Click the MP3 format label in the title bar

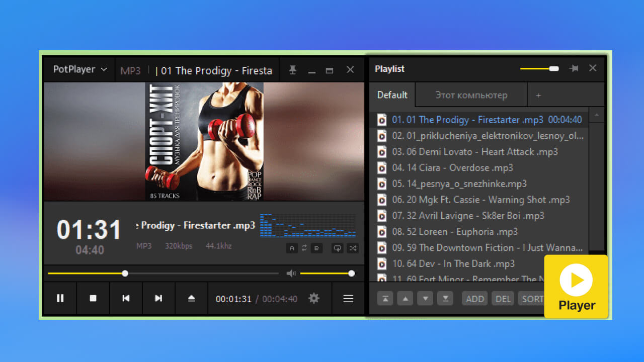[x=131, y=71]
